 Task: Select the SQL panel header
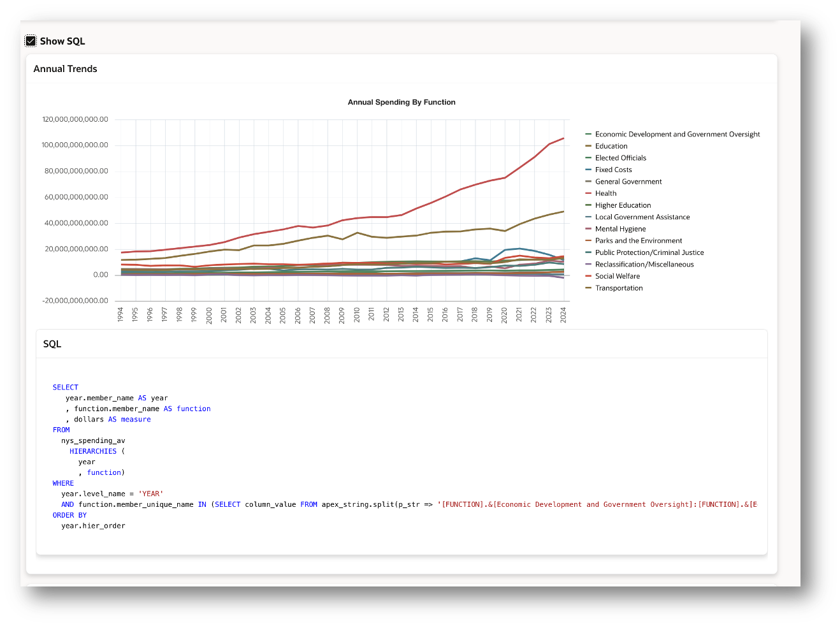52,344
